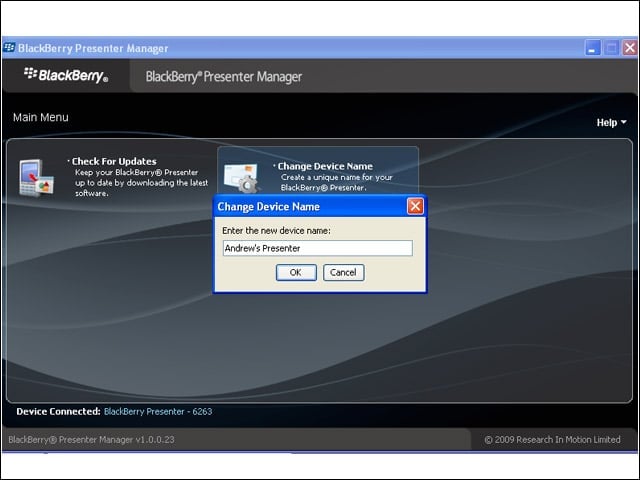The image size is (640, 480).
Task: Cancel the Change Device Name dialog
Action: 343,272
